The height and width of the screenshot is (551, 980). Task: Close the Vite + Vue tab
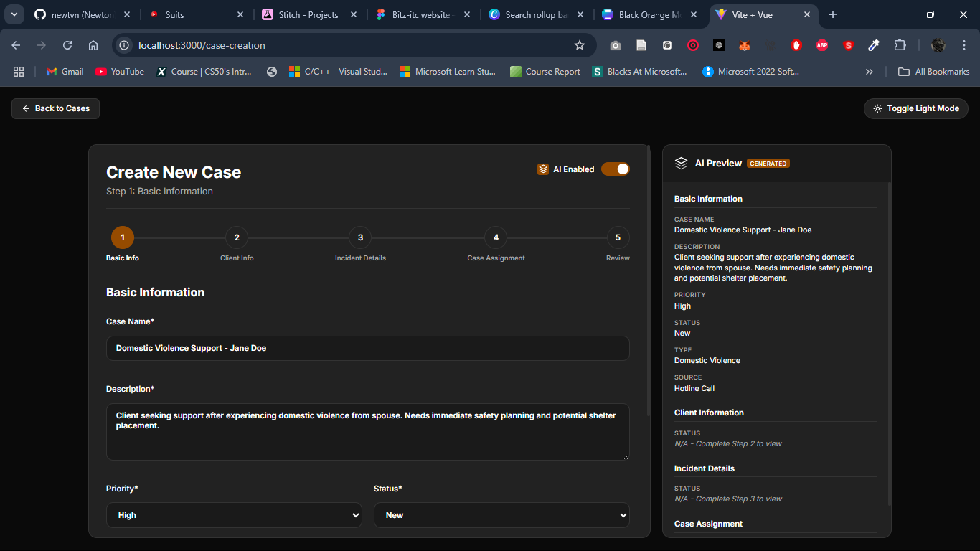(x=807, y=14)
